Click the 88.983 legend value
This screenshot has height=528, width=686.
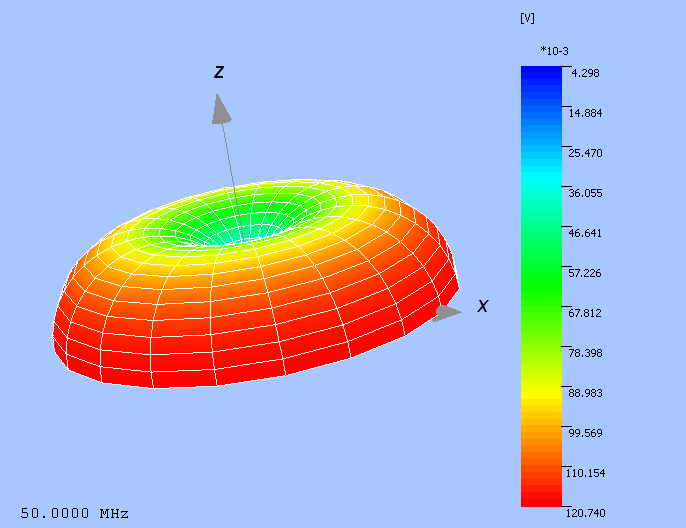click(x=585, y=393)
